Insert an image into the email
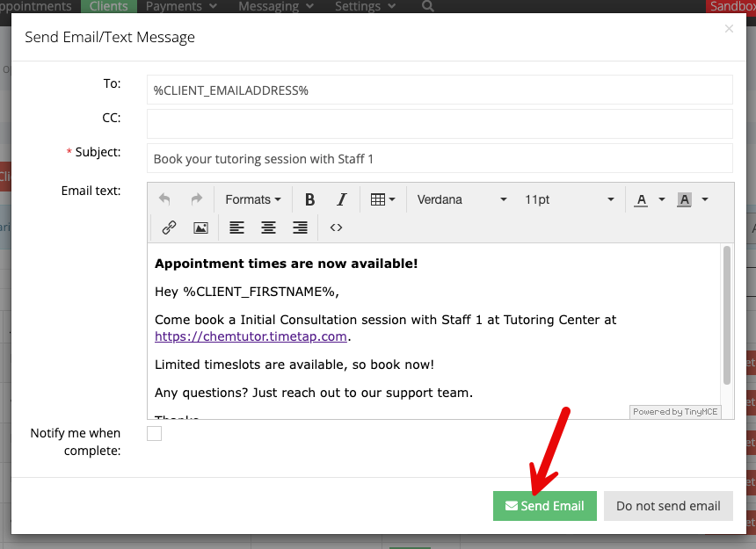Viewport: 756px width, 549px height. point(200,228)
